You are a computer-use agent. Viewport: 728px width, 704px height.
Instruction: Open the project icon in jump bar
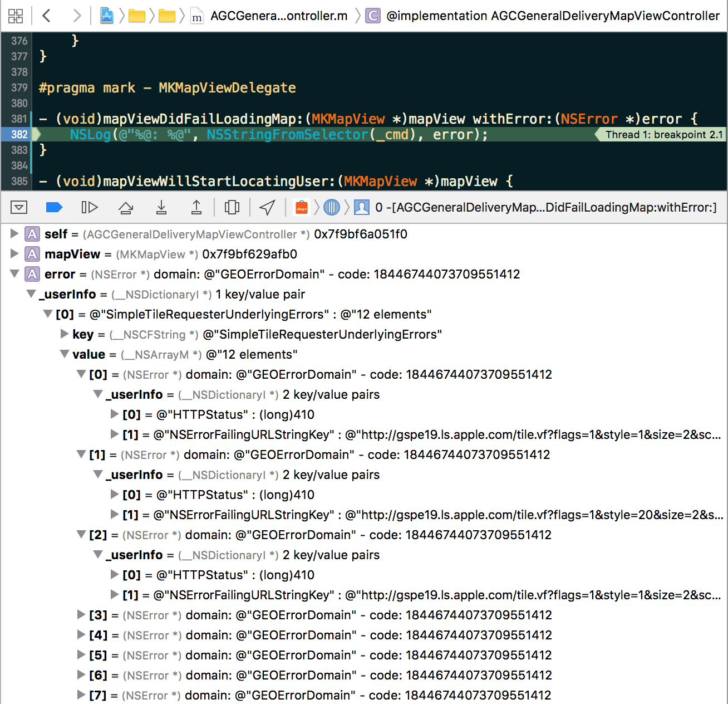107,16
